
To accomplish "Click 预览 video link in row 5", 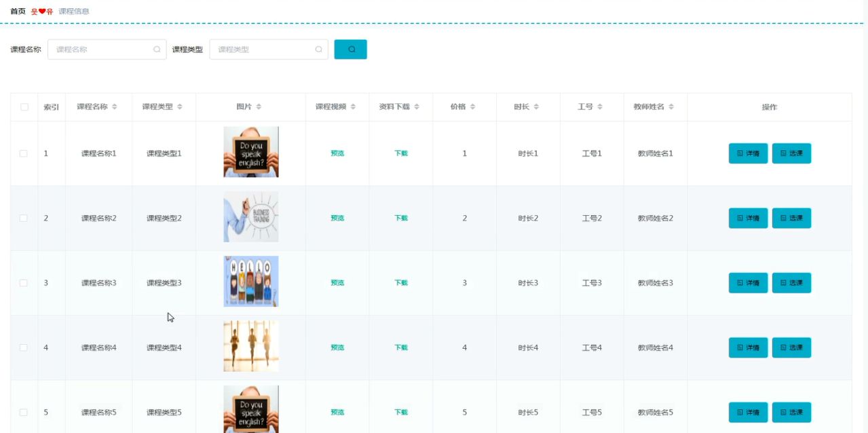I will click(337, 412).
